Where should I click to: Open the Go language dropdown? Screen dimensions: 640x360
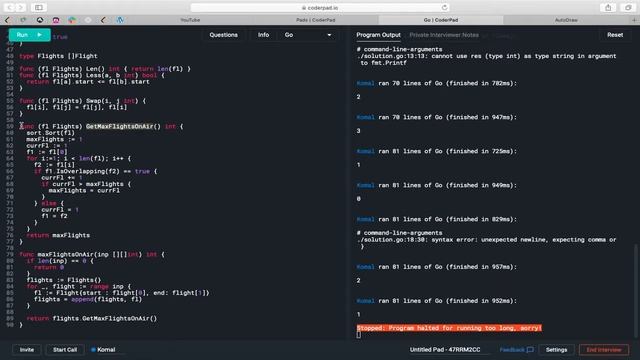[308, 35]
